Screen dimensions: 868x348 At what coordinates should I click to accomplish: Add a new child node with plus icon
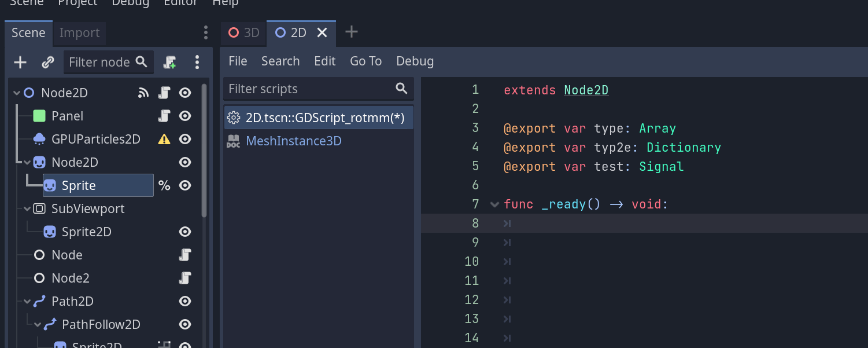pyautogui.click(x=20, y=62)
